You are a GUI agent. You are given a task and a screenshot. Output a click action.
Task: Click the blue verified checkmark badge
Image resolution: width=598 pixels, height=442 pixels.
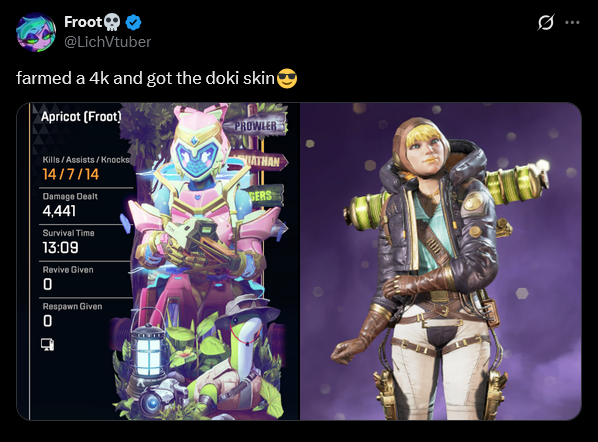133,23
